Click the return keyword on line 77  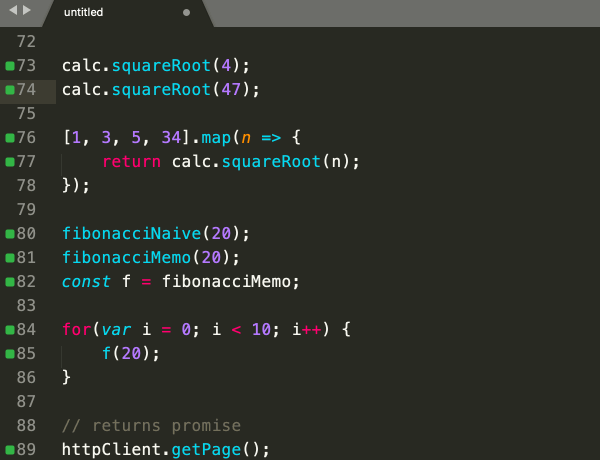[131, 162]
